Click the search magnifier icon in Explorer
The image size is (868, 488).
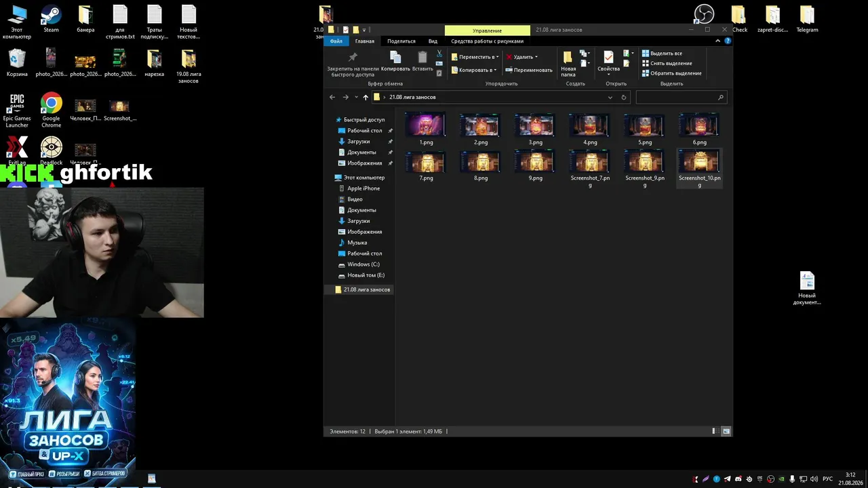pos(720,97)
